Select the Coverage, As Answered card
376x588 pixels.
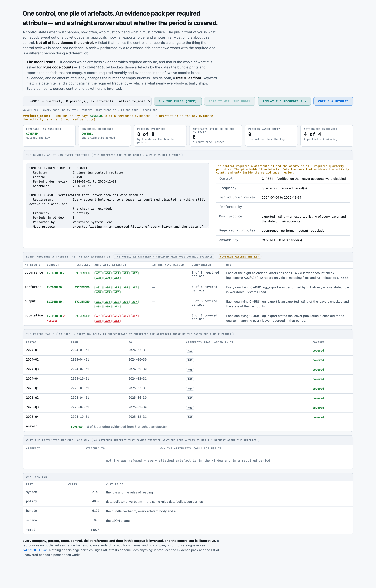point(49,136)
